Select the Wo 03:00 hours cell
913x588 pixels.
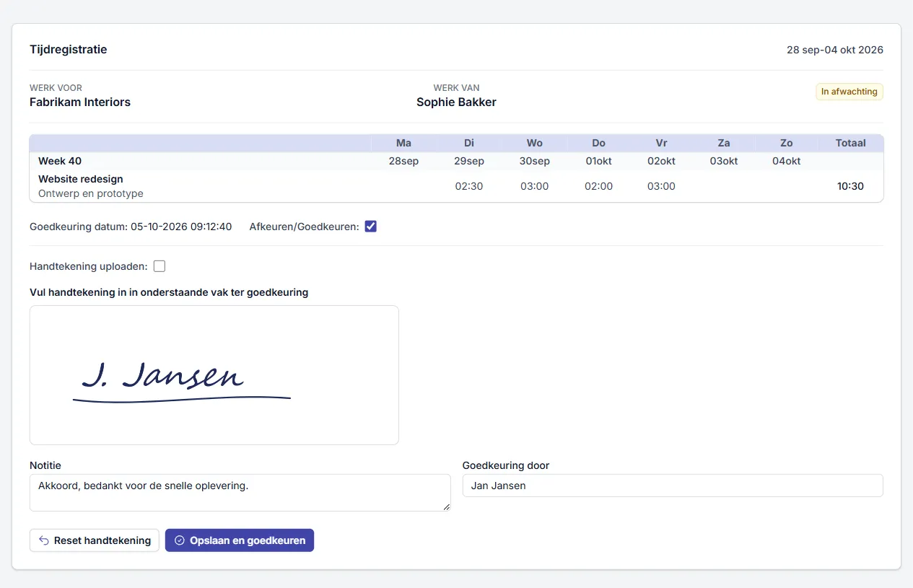535,186
